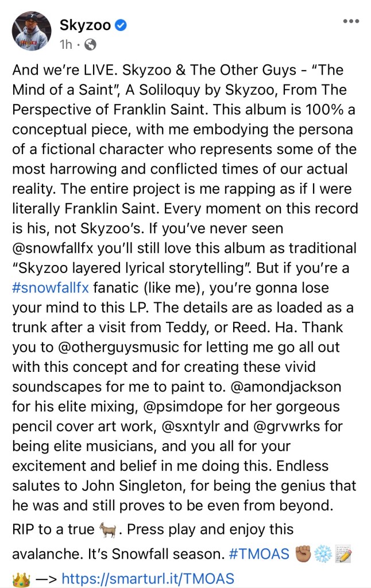Open the post's three-dot options menu
Screen dimensions: 371x588
coord(350,22)
